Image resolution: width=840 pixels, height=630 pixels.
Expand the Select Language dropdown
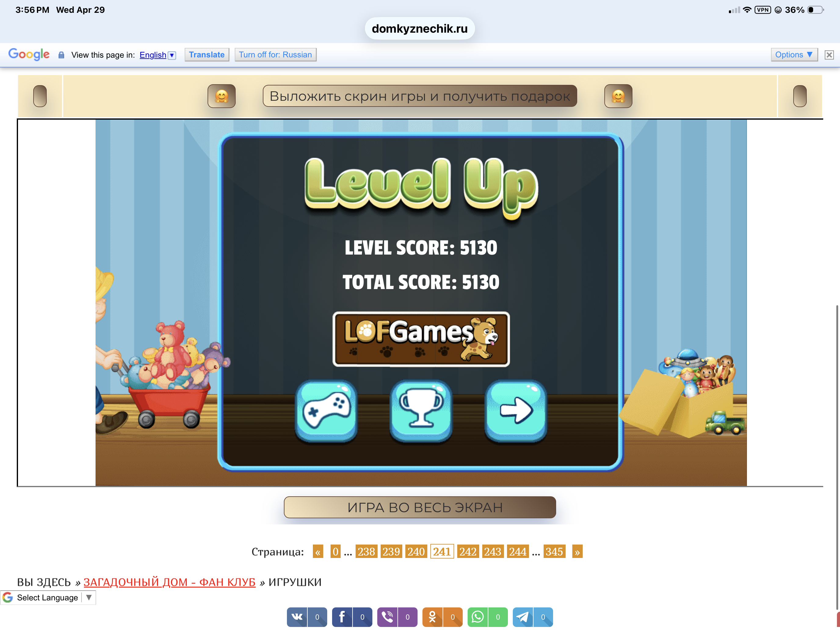point(48,598)
